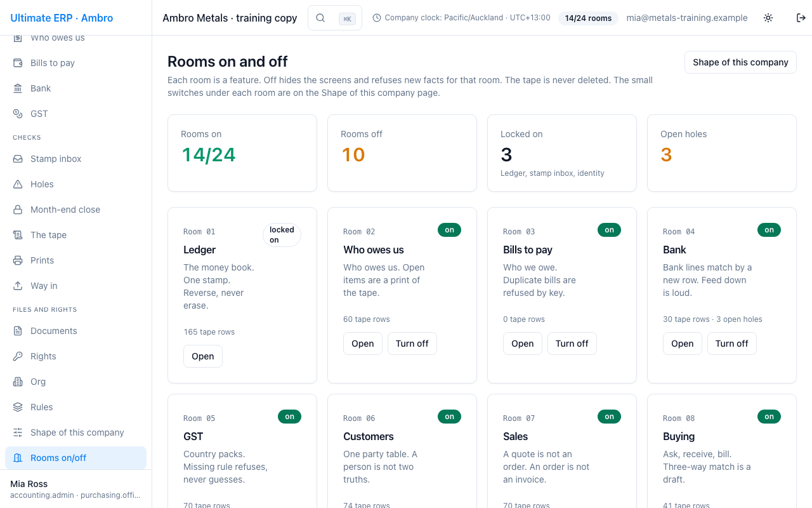The width and height of the screenshot is (812, 508).
Task: Click the 'on' badge of Bank room
Action: tap(769, 230)
